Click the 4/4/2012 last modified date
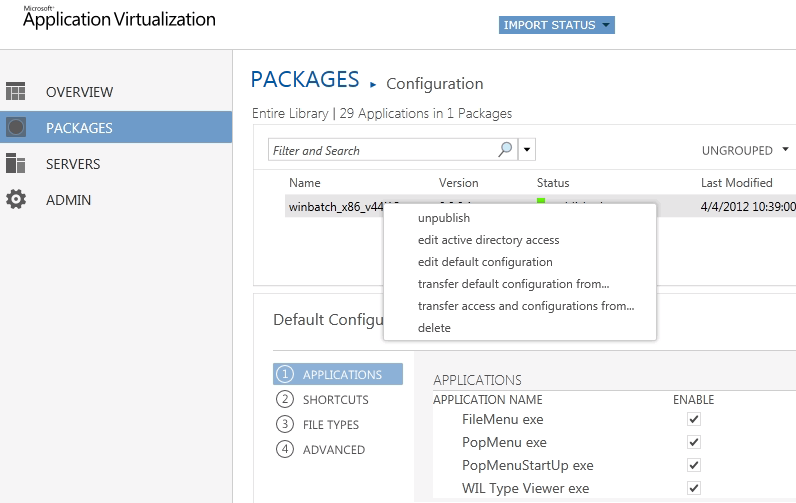 point(748,207)
